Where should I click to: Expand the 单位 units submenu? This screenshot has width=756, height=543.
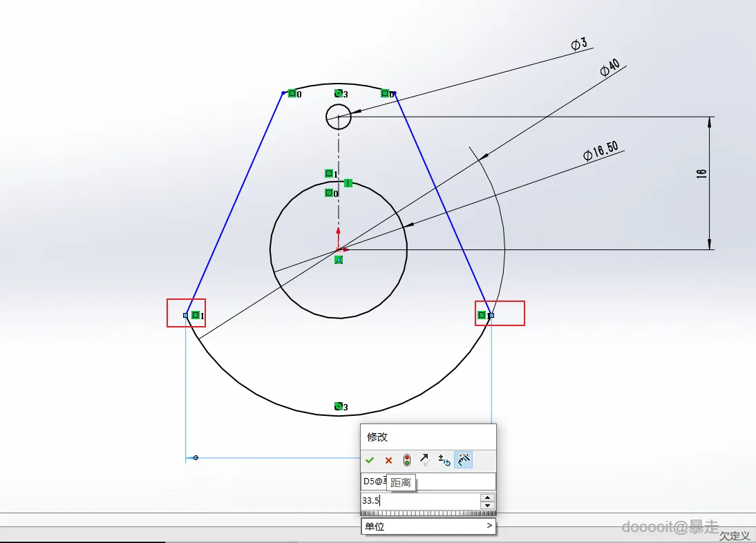428,526
